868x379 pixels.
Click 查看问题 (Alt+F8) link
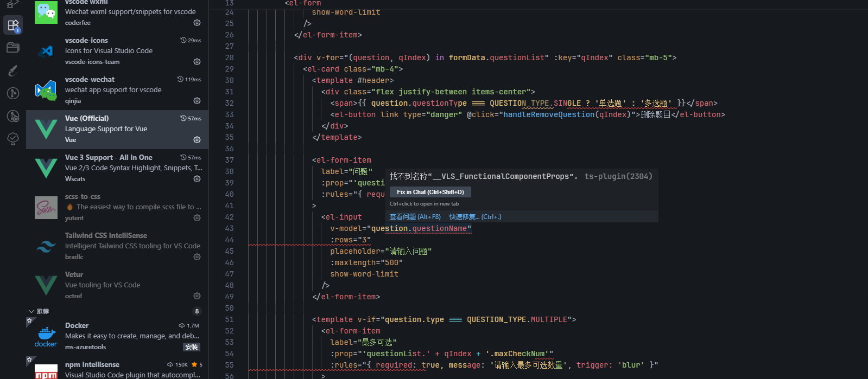(x=415, y=217)
